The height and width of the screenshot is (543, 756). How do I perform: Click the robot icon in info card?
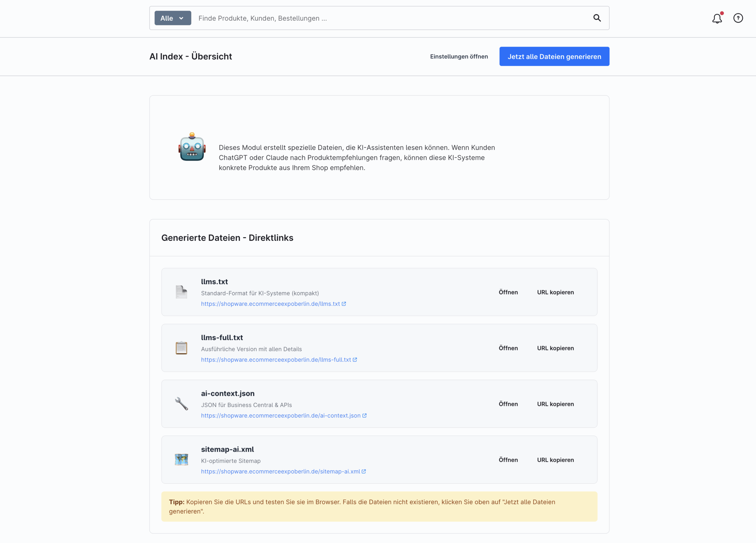pos(192,147)
